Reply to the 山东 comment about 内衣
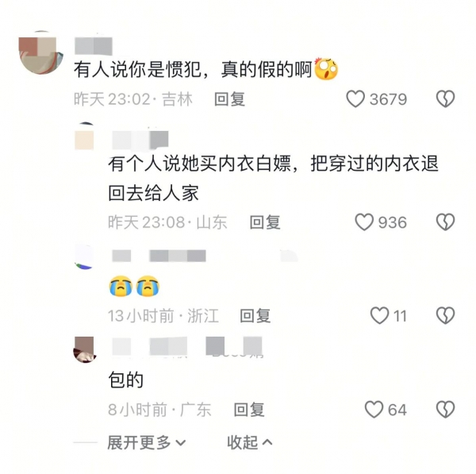 (265, 222)
